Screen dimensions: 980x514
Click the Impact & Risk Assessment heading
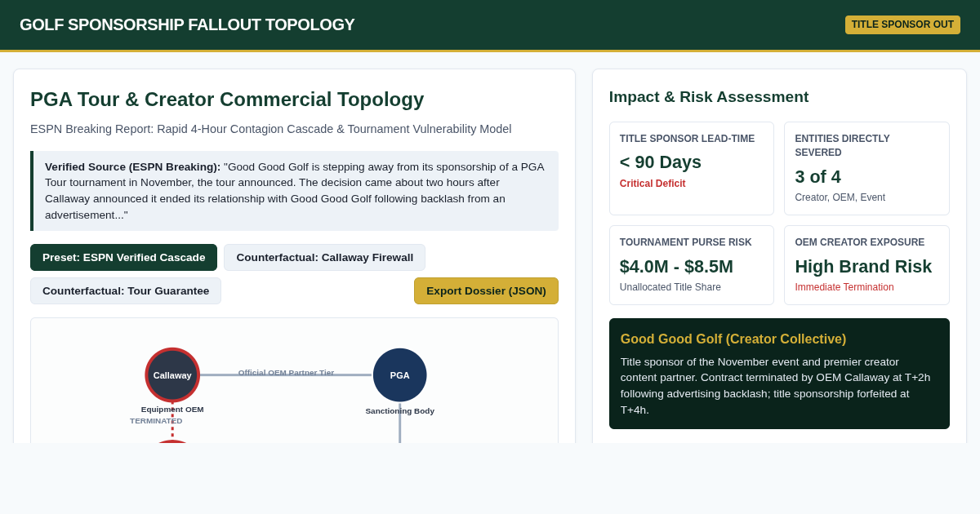709,97
